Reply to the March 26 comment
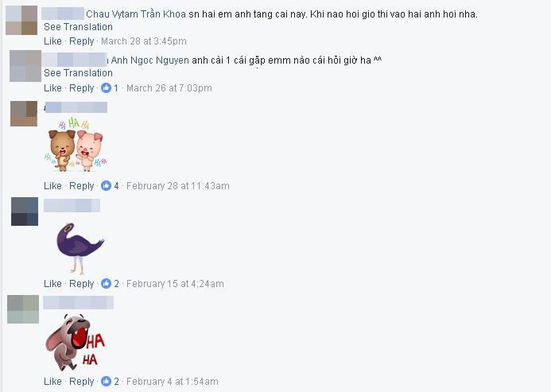The image size is (551, 392). 82,88
